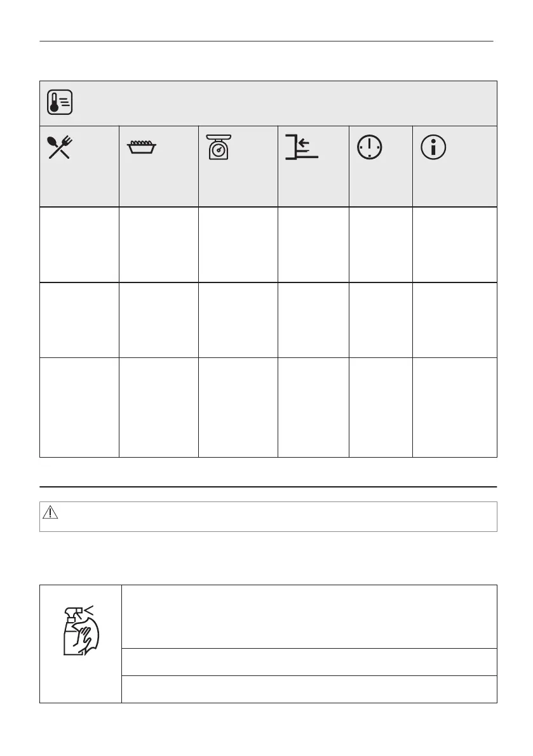Click the thermometer cooking-table icon
This screenshot has height=756, width=533.
pos(60,102)
